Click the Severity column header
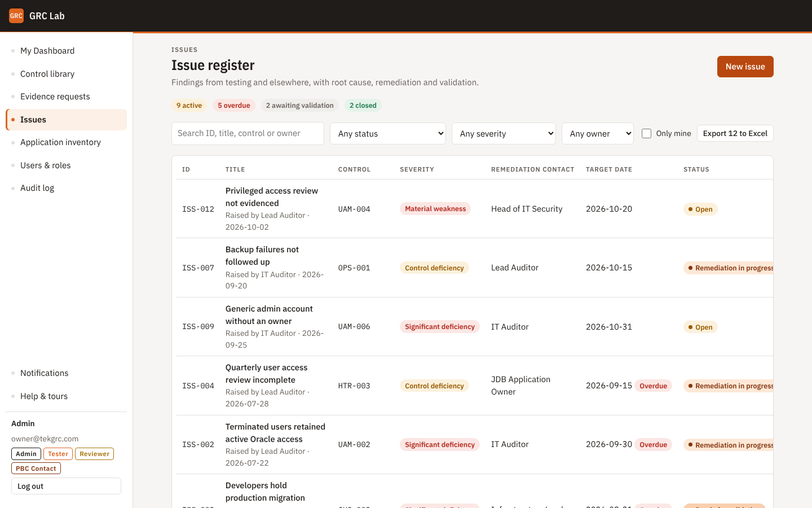 point(417,169)
